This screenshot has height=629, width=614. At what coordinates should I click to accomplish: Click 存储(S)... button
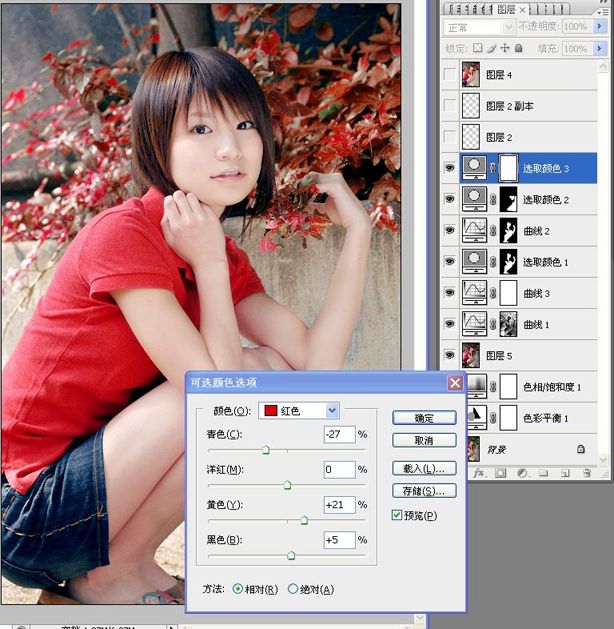click(x=424, y=491)
